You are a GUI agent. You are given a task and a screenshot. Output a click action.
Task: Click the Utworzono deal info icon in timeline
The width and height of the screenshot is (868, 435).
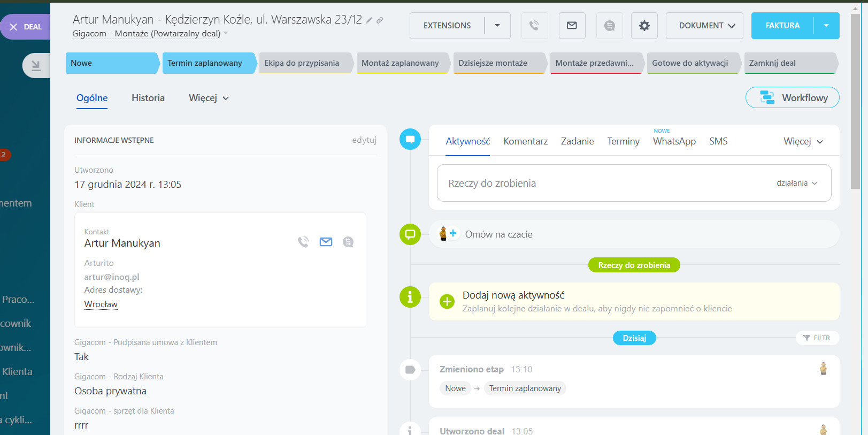tap(410, 429)
